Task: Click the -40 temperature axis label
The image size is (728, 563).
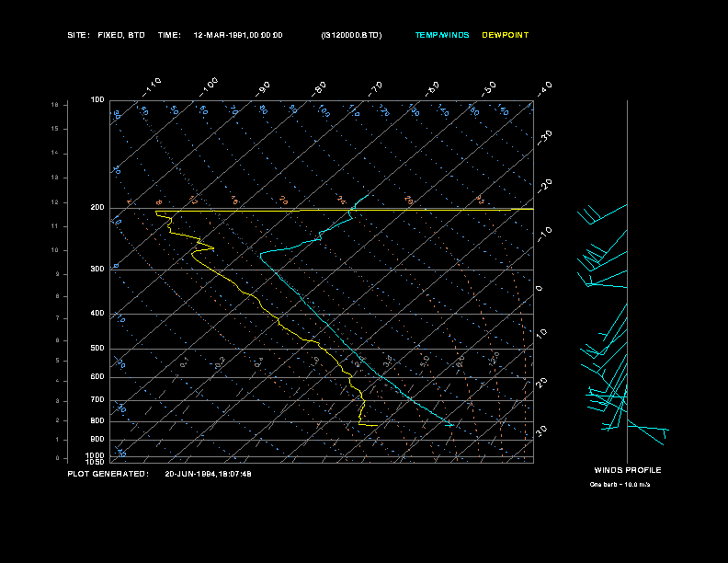Action: 544,89
